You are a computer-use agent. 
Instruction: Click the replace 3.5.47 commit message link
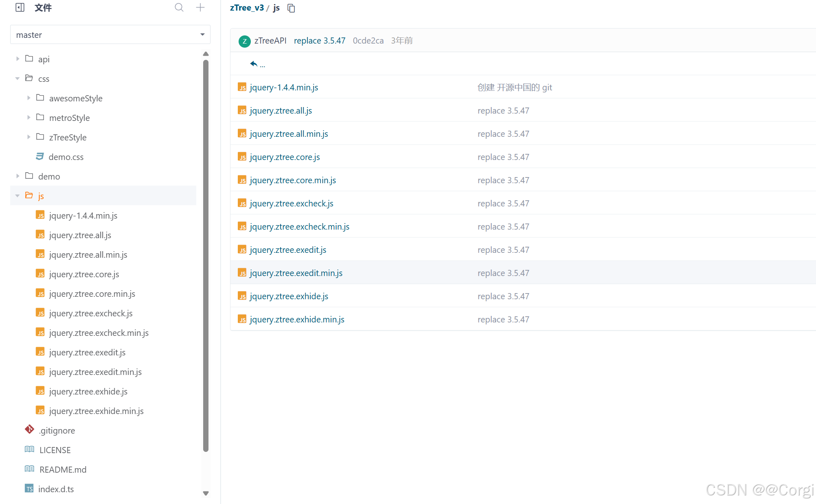(319, 41)
